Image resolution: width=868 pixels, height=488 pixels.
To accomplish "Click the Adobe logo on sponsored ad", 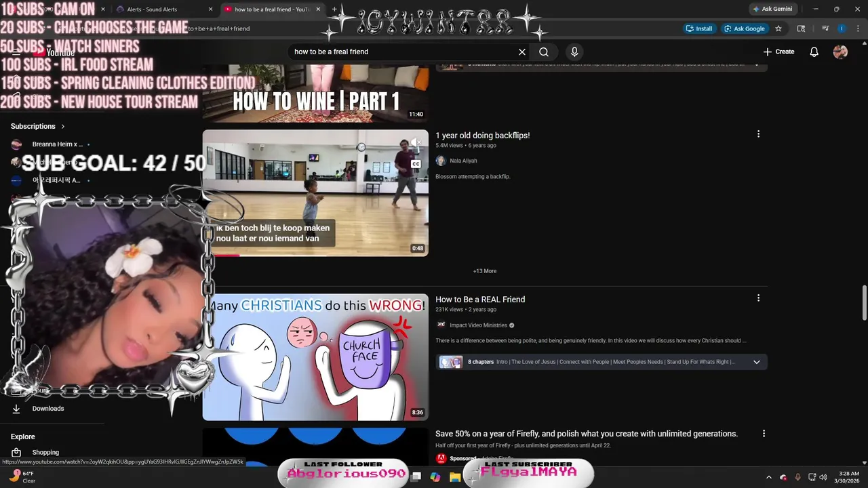I will [441, 458].
